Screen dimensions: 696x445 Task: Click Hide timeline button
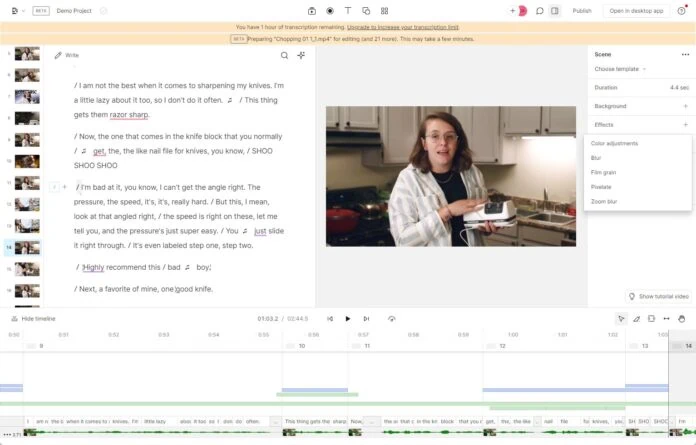(x=33, y=319)
